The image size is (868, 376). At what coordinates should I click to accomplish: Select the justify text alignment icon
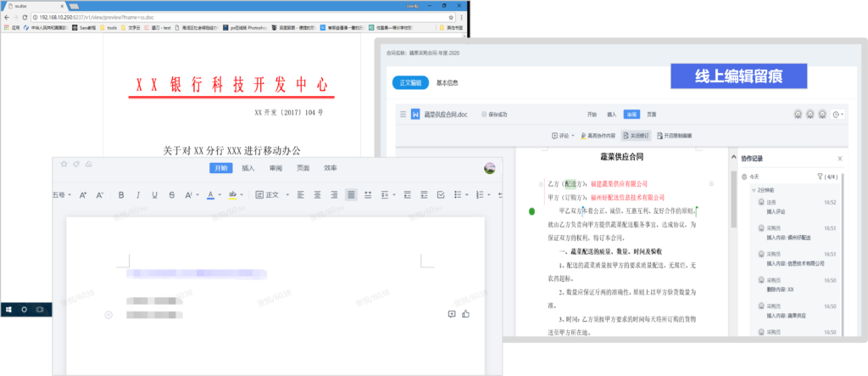pos(351,195)
